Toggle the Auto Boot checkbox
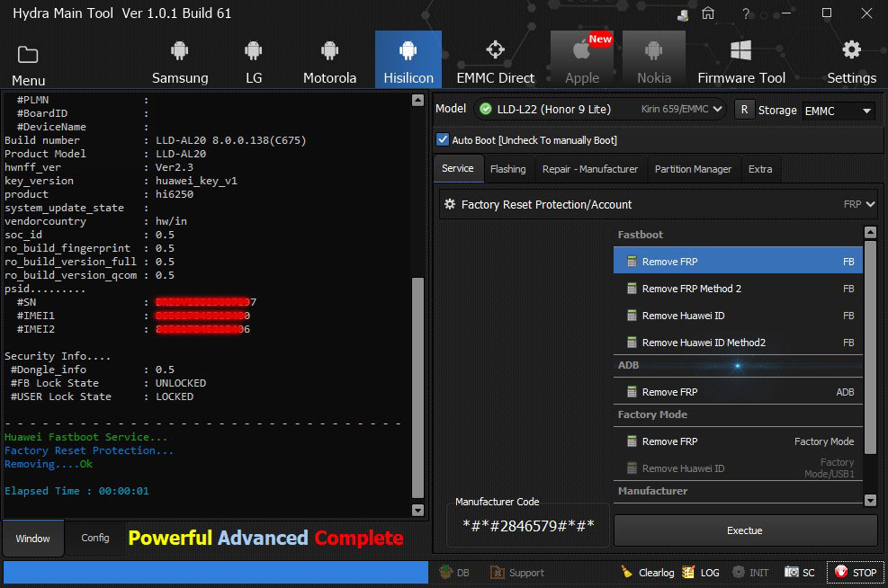Image resolution: width=888 pixels, height=588 pixels. click(443, 139)
